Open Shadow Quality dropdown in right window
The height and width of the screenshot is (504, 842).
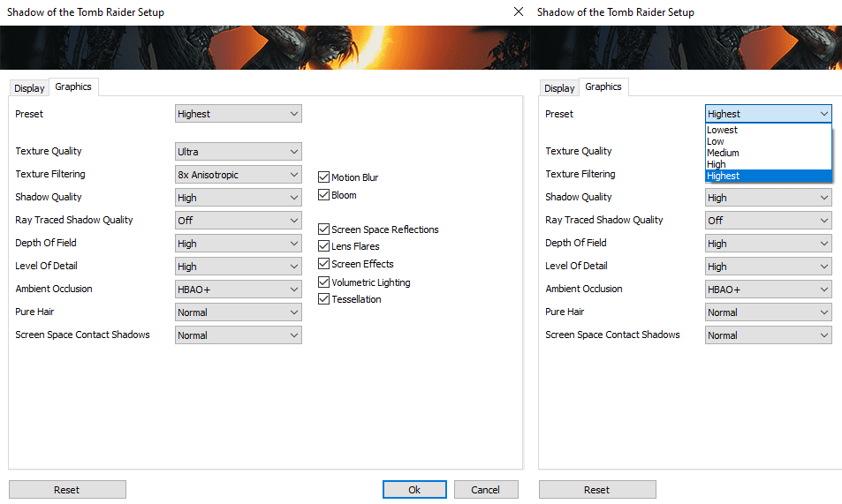coord(768,198)
